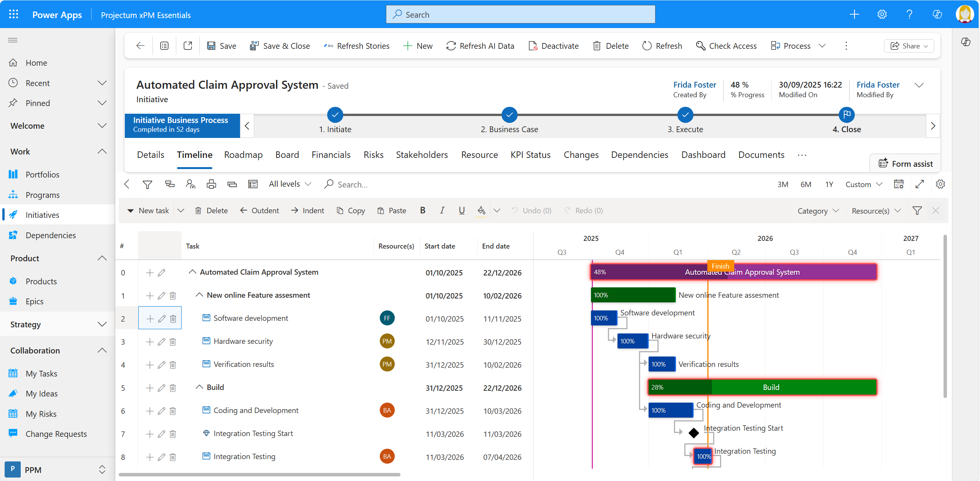Click the Save & Close button
Image resolution: width=980 pixels, height=481 pixels.
coord(280,46)
